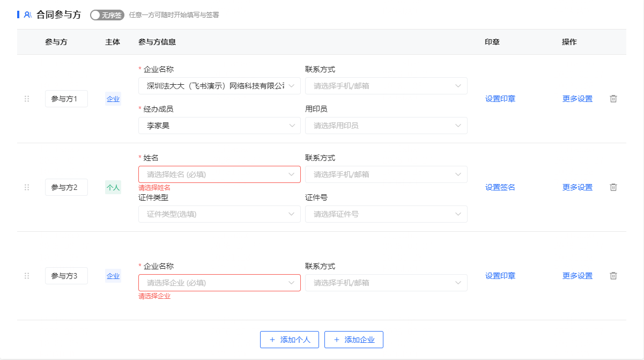Open 设置签名 link for 参与方2
The image size is (644, 360).
(500, 187)
